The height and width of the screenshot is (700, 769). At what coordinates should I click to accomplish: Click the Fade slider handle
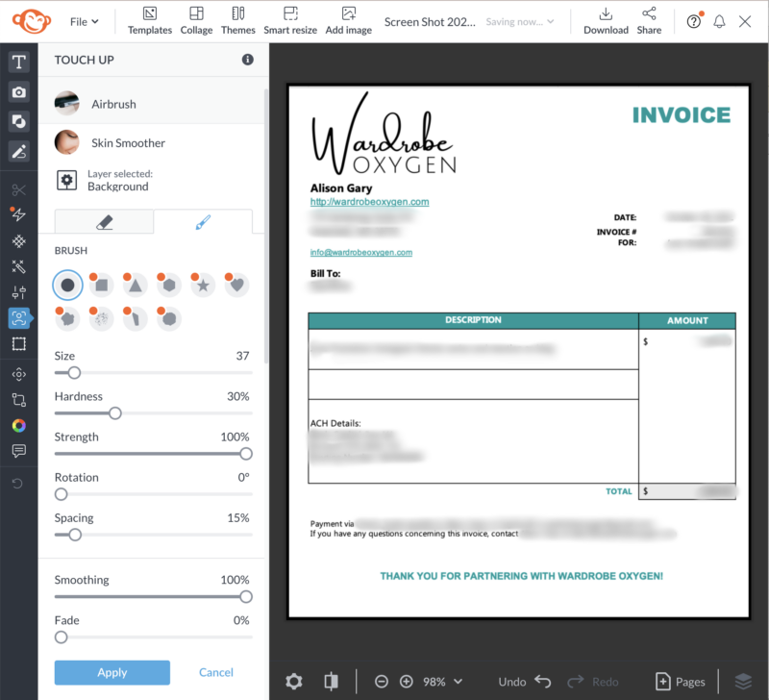point(61,637)
